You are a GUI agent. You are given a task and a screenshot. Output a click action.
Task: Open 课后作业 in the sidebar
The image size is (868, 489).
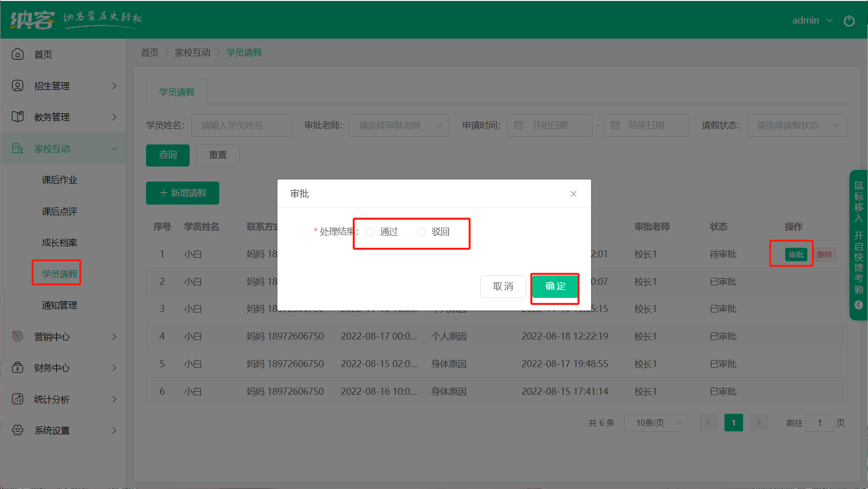point(59,180)
